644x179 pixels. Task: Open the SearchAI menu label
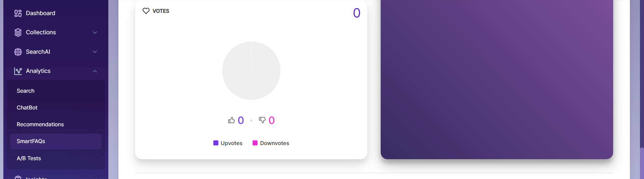(38, 52)
